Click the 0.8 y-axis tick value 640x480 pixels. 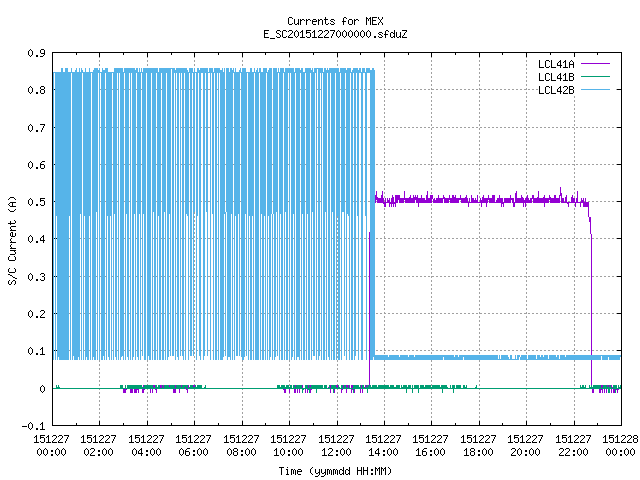[36, 90]
